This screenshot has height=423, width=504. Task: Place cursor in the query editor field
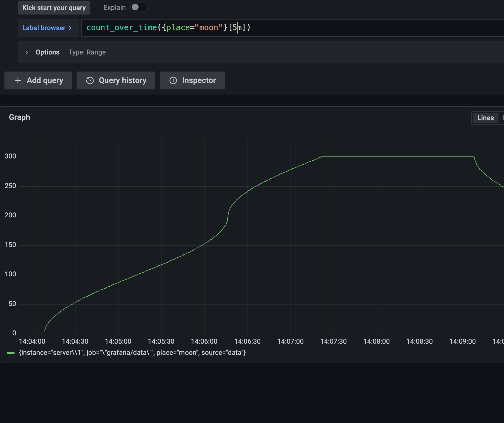(251, 28)
